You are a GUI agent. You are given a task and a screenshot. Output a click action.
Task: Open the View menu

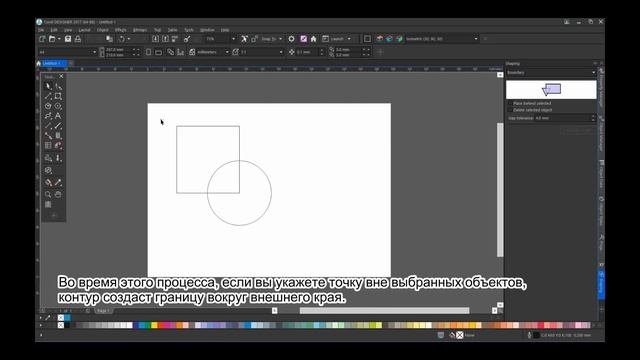point(68,30)
